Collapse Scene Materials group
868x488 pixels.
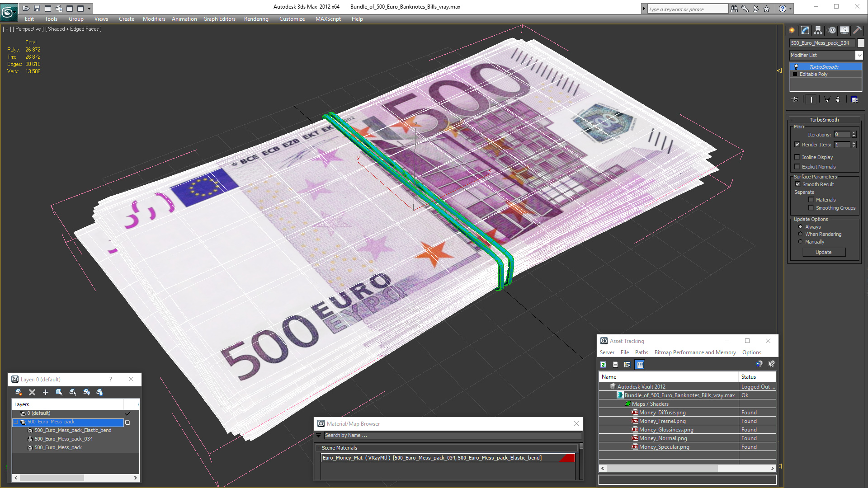pos(319,448)
